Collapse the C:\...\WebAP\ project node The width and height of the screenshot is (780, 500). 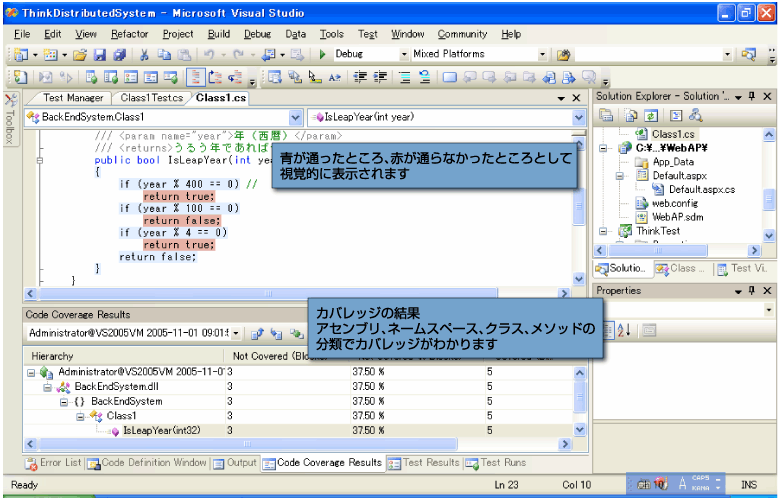point(603,148)
